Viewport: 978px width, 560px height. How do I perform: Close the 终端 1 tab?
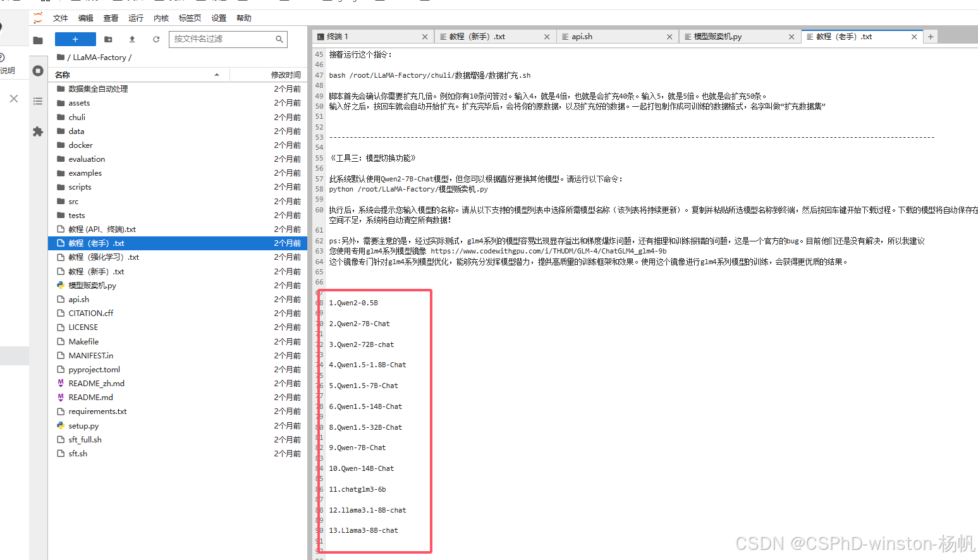click(x=425, y=37)
